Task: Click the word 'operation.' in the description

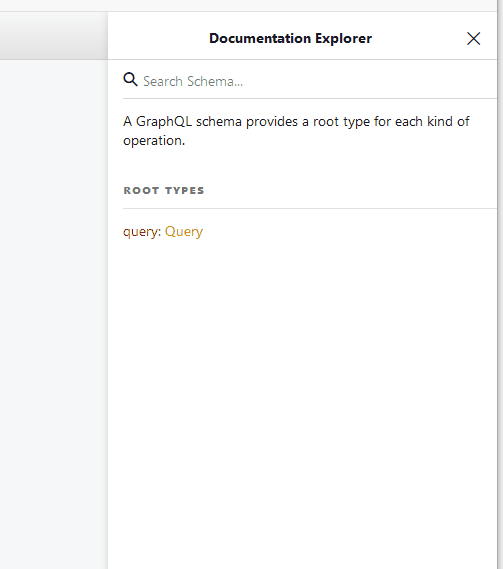Action: click(154, 141)
